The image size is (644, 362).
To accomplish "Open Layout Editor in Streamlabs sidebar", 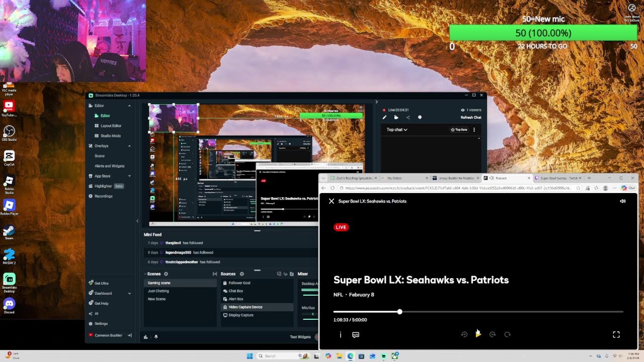I will pos(108,126).
